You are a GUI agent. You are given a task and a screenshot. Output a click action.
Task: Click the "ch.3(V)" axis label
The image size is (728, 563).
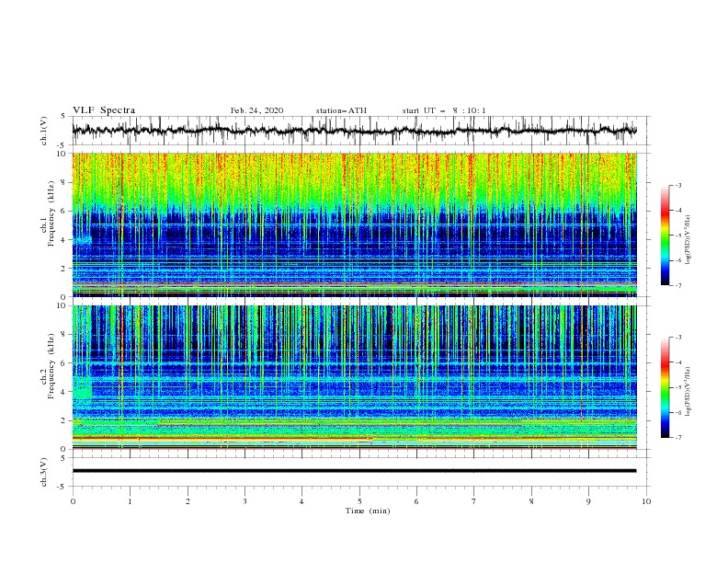[x=44, y=472]
